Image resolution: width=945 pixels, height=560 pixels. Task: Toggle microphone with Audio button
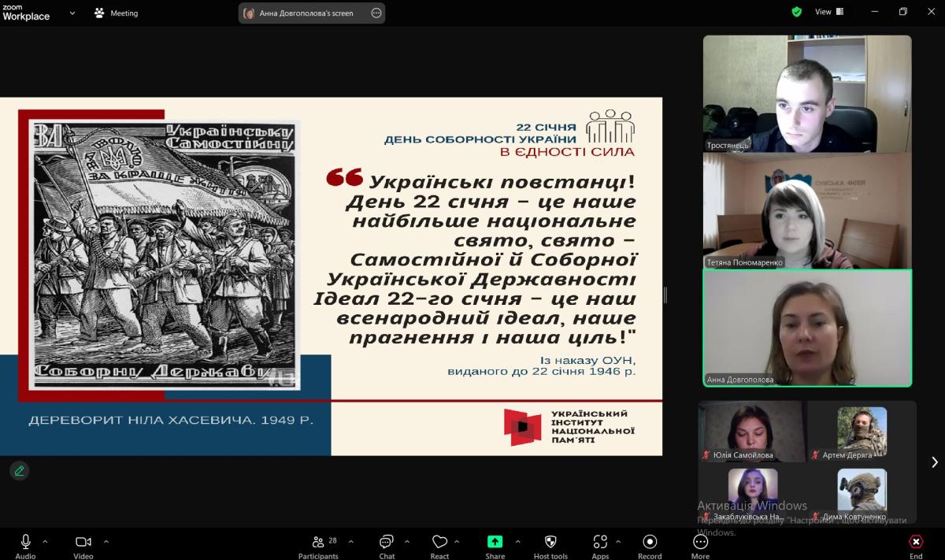point(25,543)
